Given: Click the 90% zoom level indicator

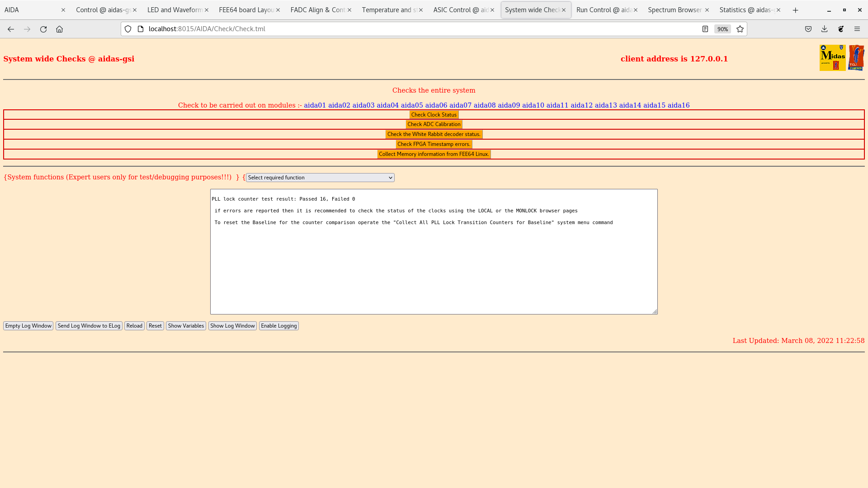Looking at the screenshot, I should click(722, 29).
